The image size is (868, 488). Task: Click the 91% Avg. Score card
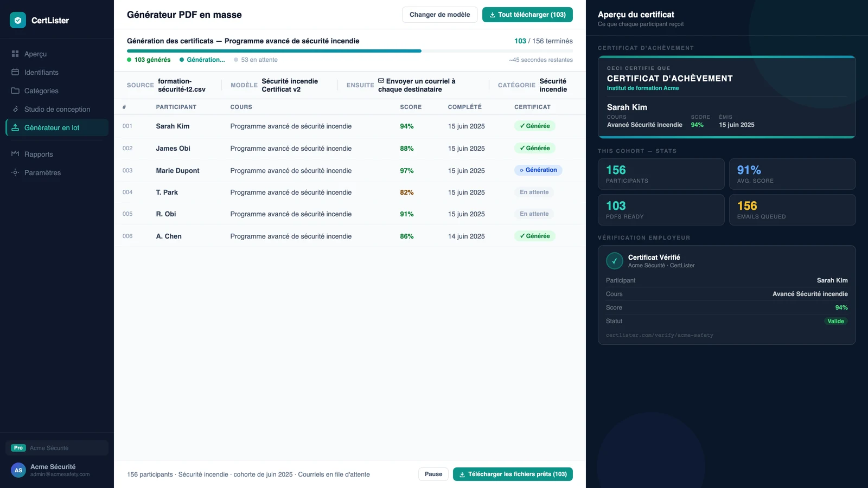[x=793, y=174]
